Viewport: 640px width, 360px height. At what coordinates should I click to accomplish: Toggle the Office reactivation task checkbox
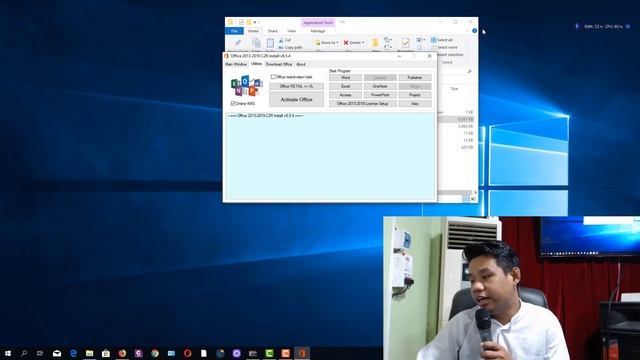[273, 77]
